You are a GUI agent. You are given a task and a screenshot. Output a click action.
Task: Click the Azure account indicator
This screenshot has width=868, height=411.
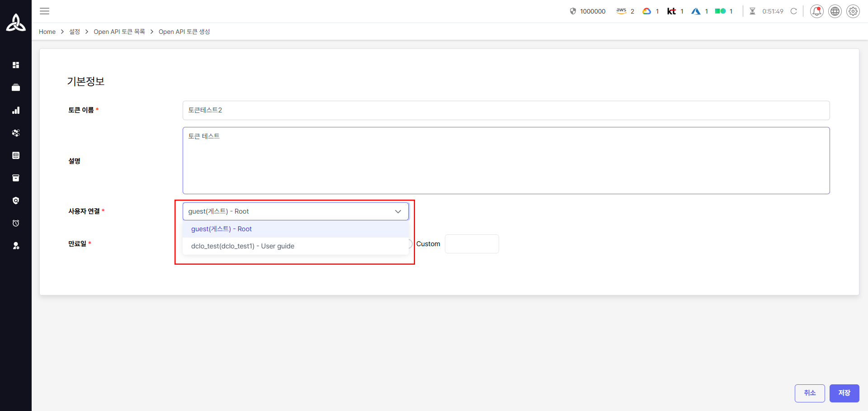[x=700, y=11]
